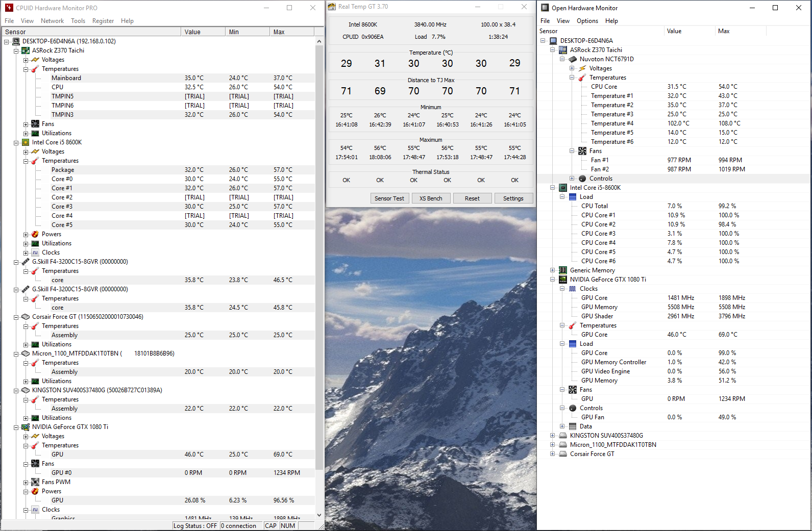812x531 pixels.
Task: Click the Min column header in HWMonitor
Action: pos(248,32)
